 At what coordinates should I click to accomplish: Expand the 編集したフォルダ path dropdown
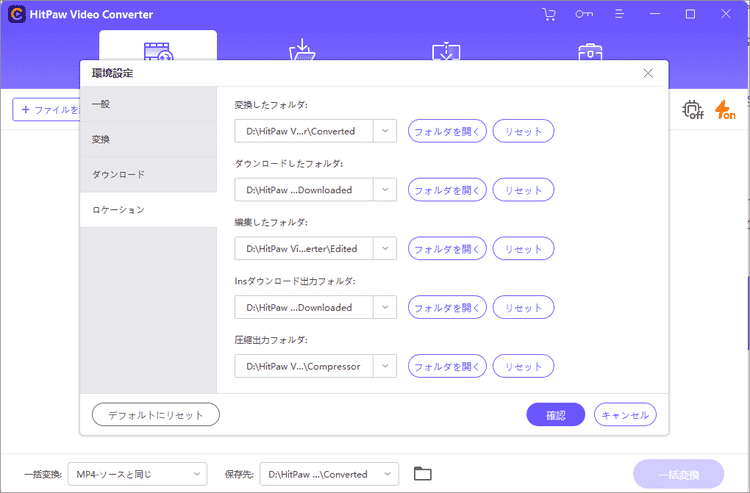pyautogui.click(x=385, y=249)
